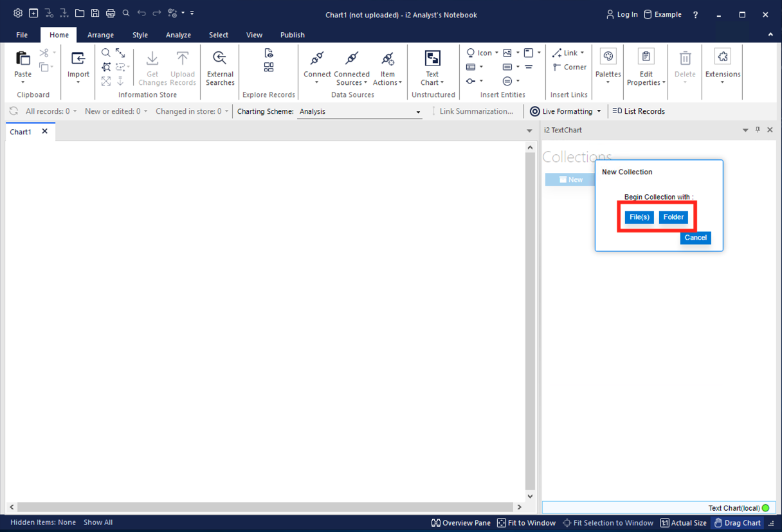Open the File menu
The height and width of the screenshot is (532, 782).
pyautogui.click(x=22, y=35)
